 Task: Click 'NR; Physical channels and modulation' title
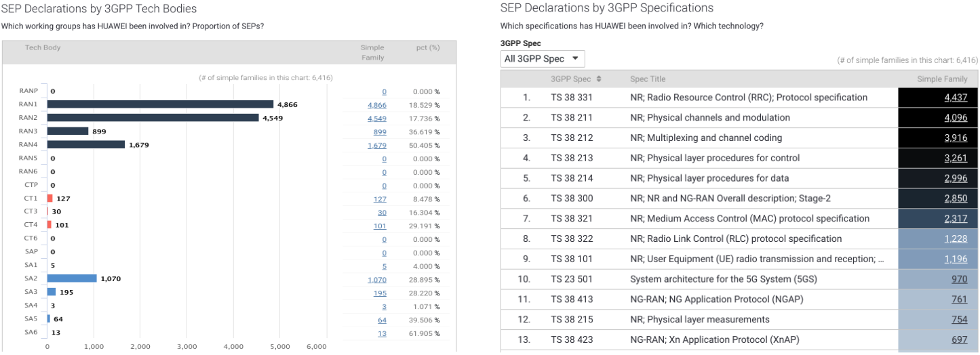[x=710, y=118]
